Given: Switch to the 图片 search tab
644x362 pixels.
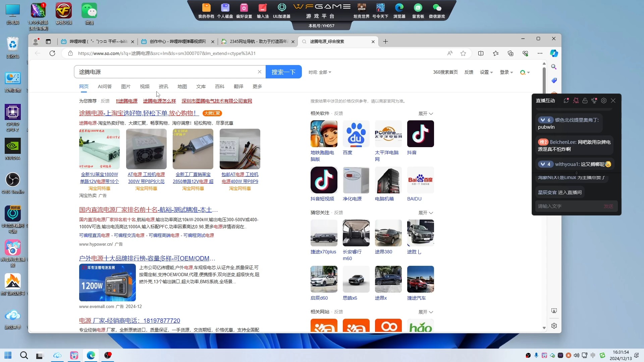Looking at the screenshot, I should tap(125, 86).
